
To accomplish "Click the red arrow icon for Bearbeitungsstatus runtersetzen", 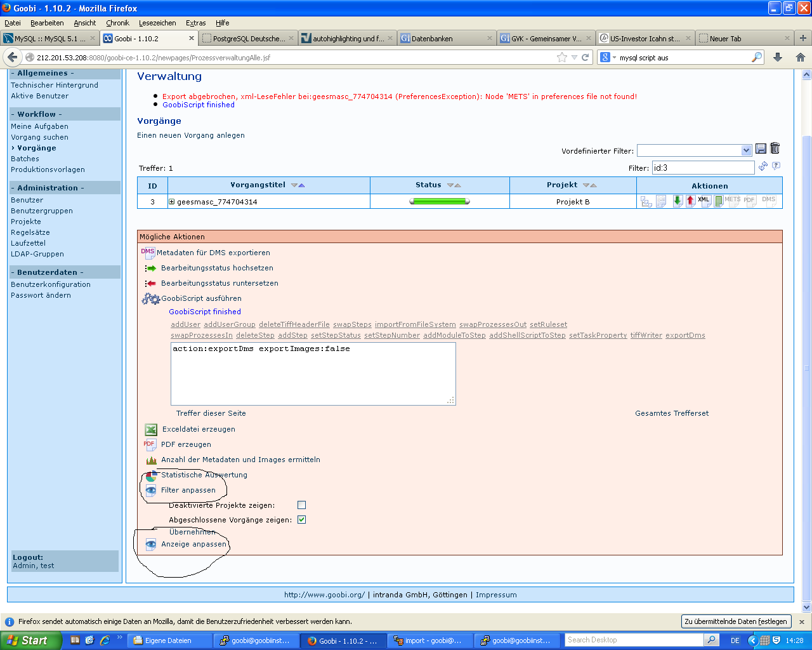I will pyautogui.click(x=150, y=284).
